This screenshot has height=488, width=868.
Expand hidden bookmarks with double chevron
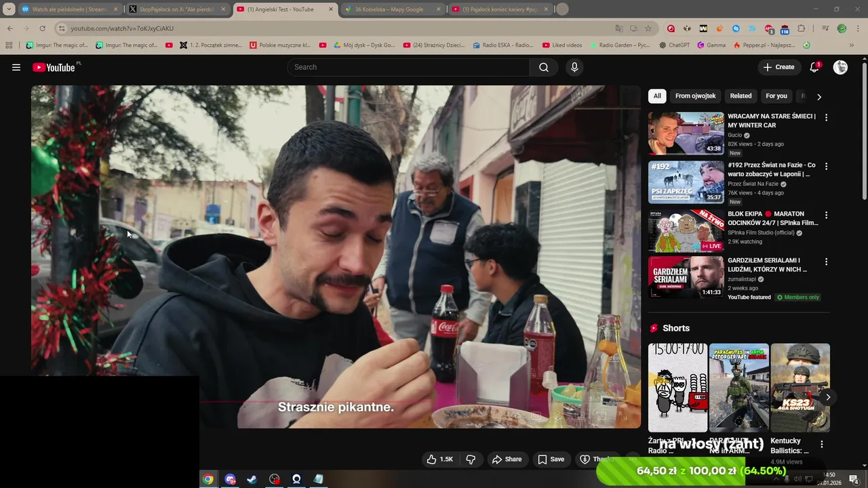(x=852, y=45)
